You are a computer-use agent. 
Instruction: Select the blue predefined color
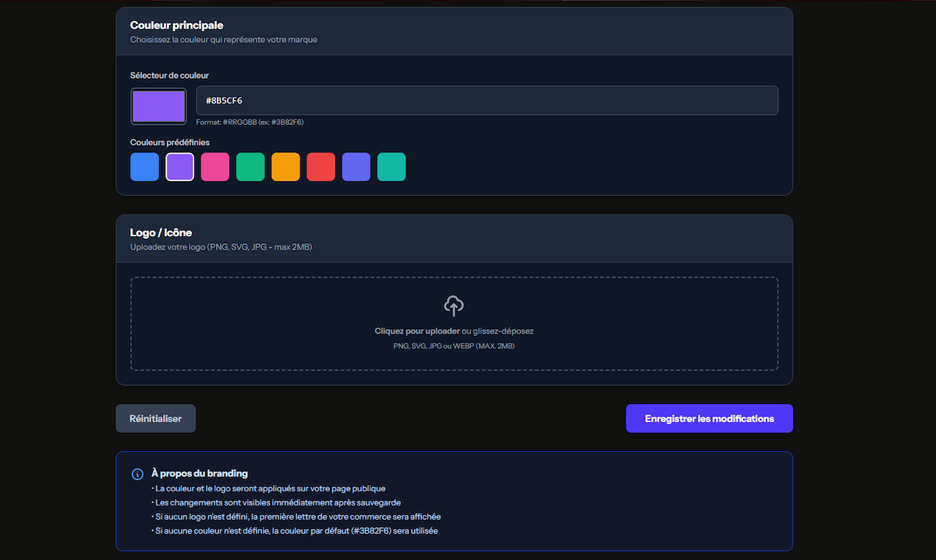click(x=144, y=166)
